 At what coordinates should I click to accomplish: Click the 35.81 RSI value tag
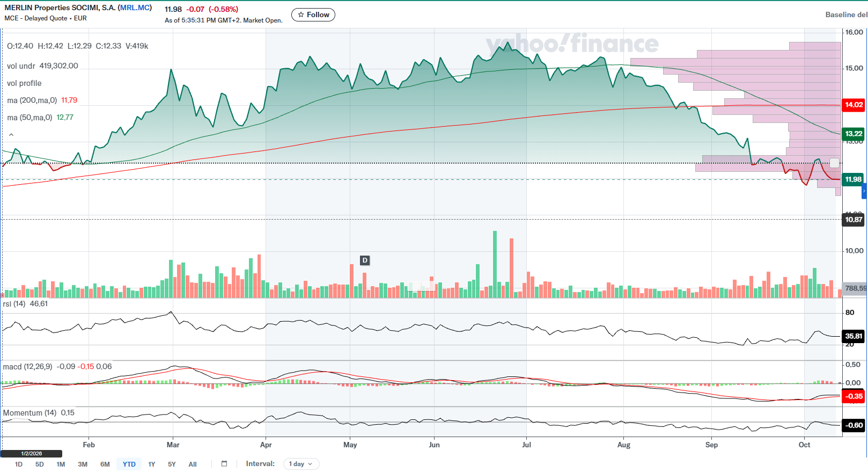854,336
